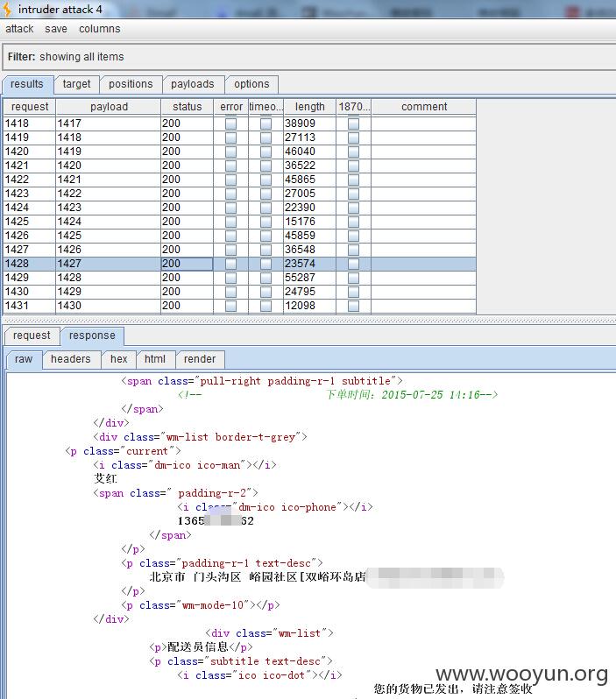Toggle error checkbox in request 1428 row

point(231,264)
